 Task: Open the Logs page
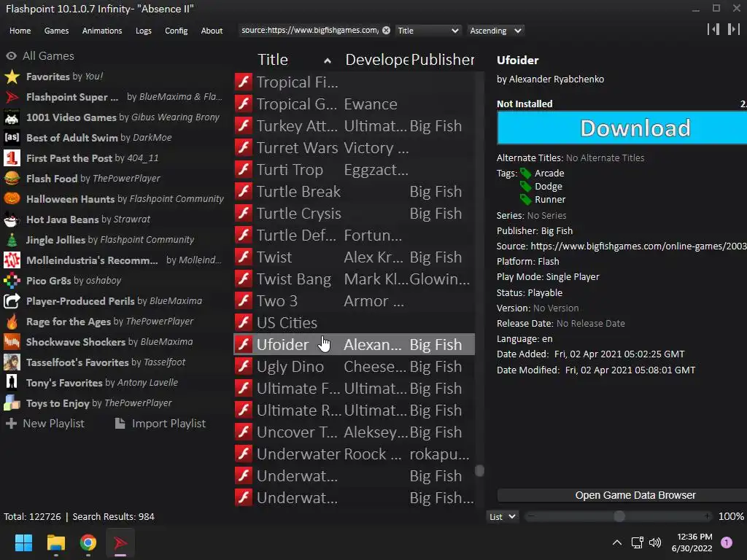point(144,31)
